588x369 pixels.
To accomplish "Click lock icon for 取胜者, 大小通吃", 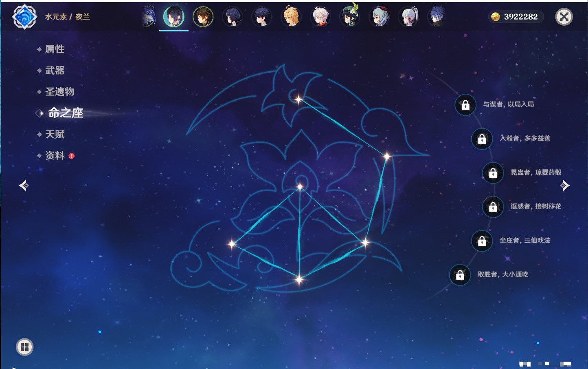I will click(460, 275).
